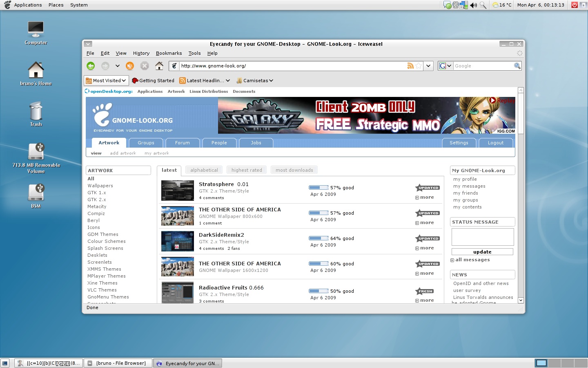The height and width of the screenshot is (368, 588).
Task: Open the back/forward history dropdown arrow
Action: point(117,66)
